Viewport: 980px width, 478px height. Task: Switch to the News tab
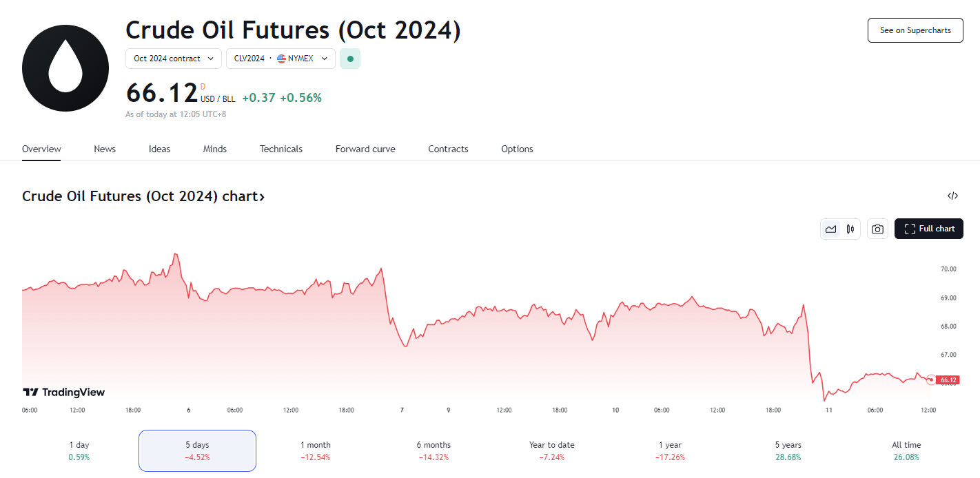[105, 149]
